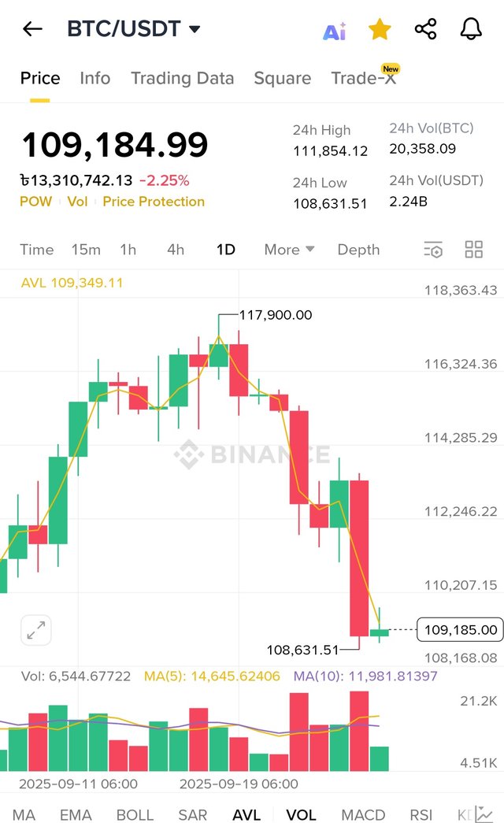Tap the current price label 109,185.00

pyautogui.click(x=460, y=629)
